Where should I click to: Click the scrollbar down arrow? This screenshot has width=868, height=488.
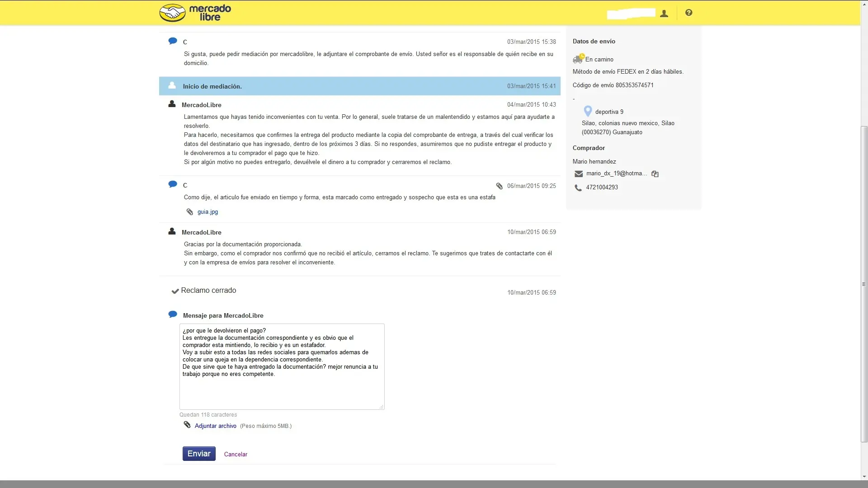(x=864, y=476)
